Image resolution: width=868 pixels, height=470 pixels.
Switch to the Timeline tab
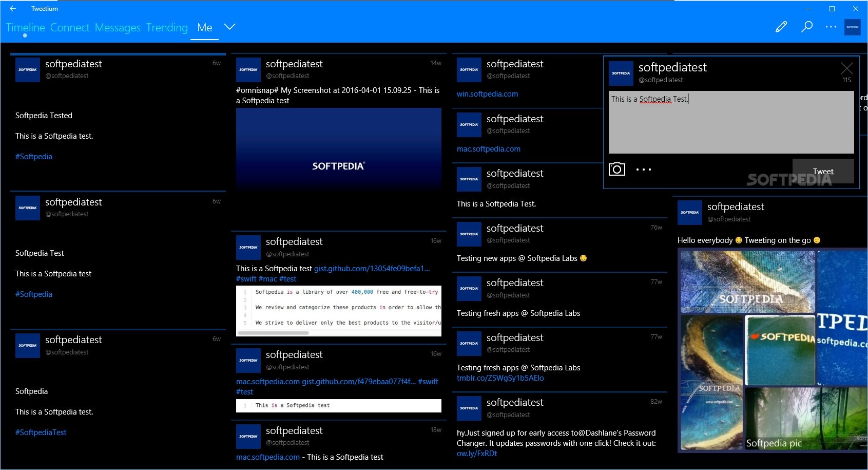[x=25, y=27]
